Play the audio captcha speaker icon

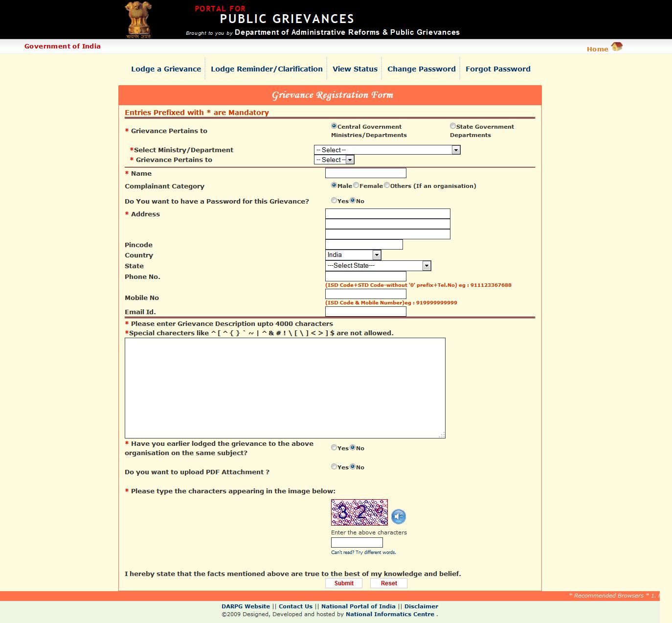point(399,516)
